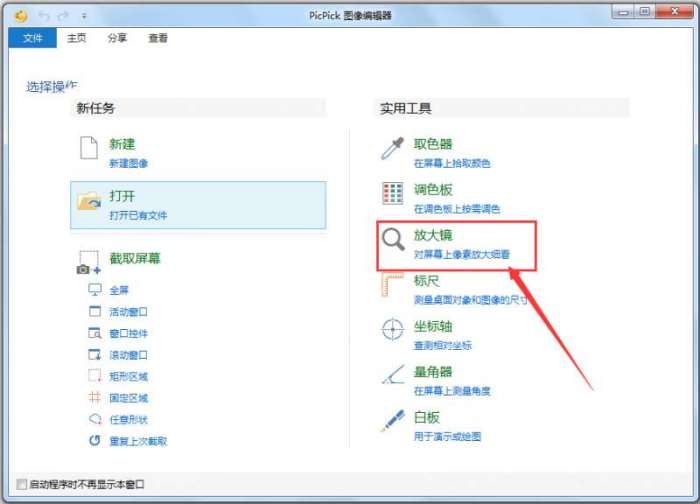Viewport: 700px width, 504px height.
Task: Click the PicPick app logo icon
Action: 21,16
